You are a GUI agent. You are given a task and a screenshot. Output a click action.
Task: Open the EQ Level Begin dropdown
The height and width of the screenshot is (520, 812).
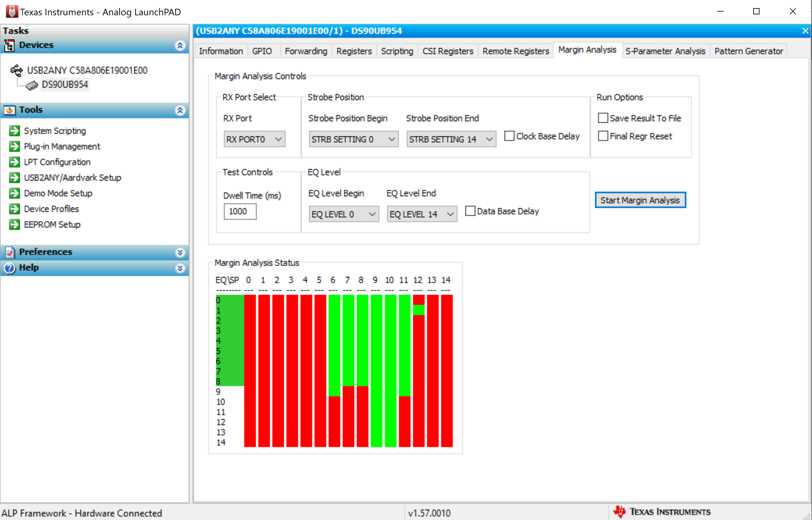343,214
